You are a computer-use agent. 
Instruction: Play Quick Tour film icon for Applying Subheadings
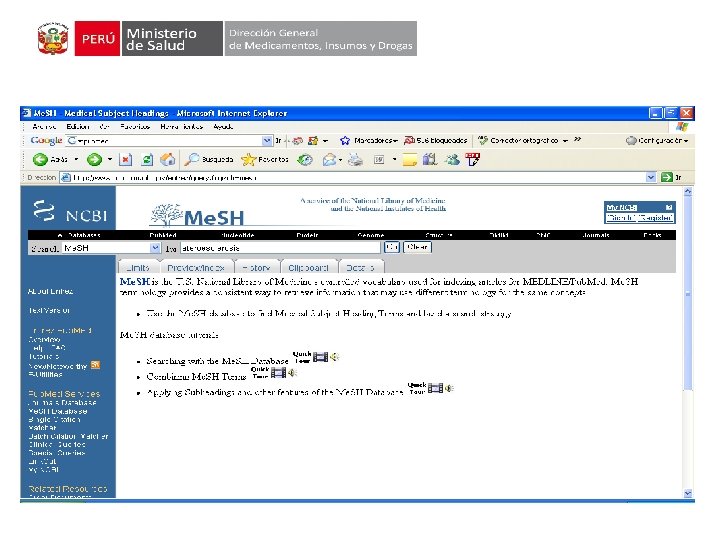(x=435, y=388)
